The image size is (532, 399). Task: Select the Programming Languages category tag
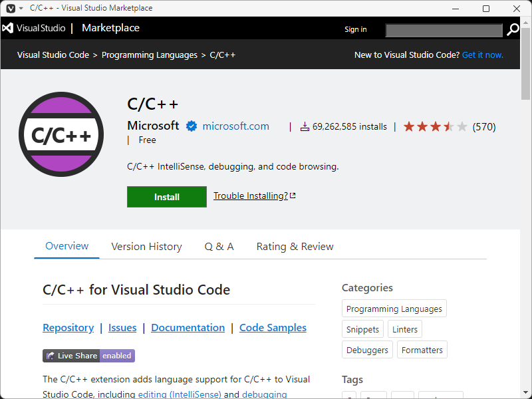394,309
